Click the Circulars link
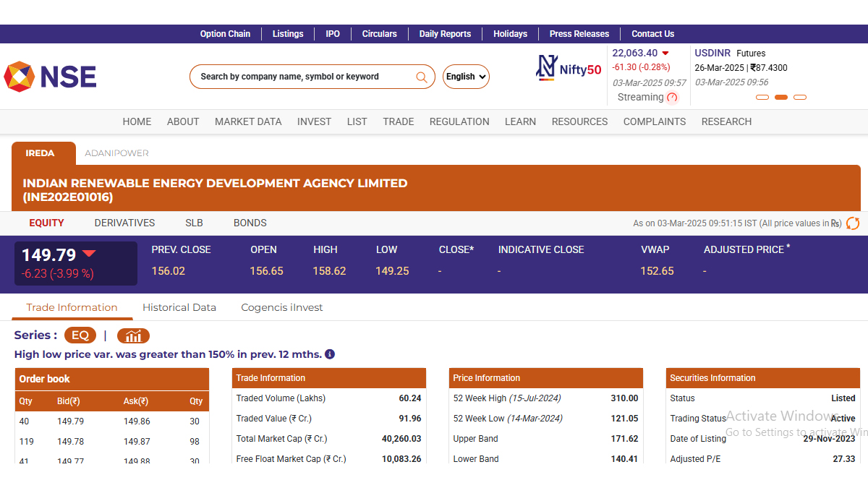 (380, 34)
